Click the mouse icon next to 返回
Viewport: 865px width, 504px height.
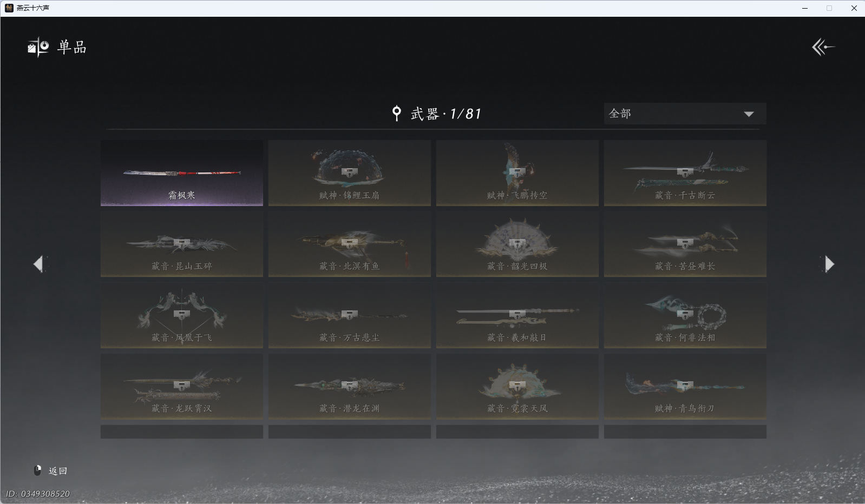(38, 470)
